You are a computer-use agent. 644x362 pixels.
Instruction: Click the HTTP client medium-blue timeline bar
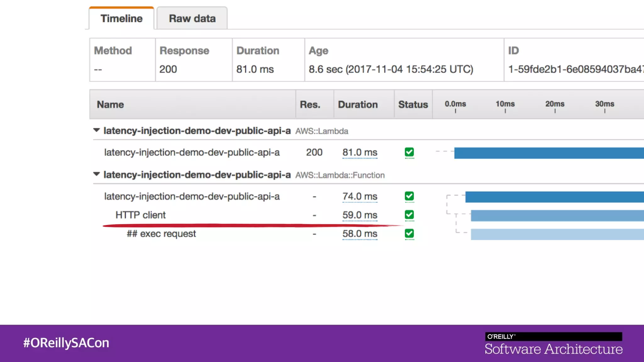pos(557,216)
